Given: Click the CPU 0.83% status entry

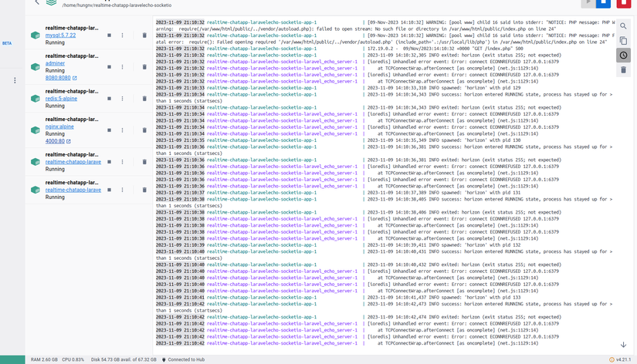Looking at the screenshot, I should [73, 359].
